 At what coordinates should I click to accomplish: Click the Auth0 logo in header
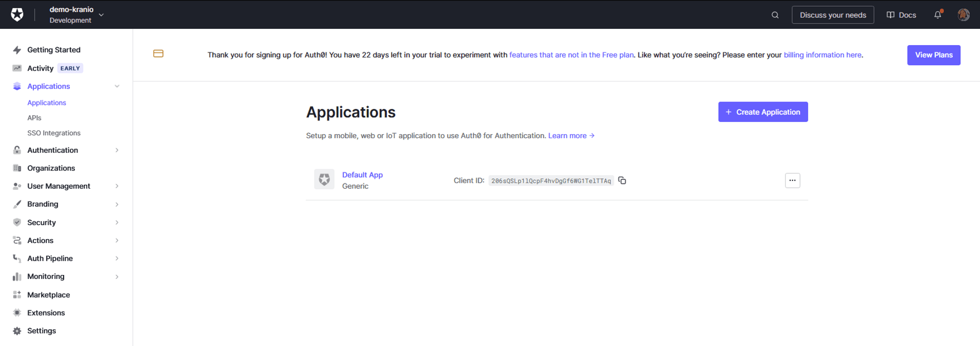17,15
